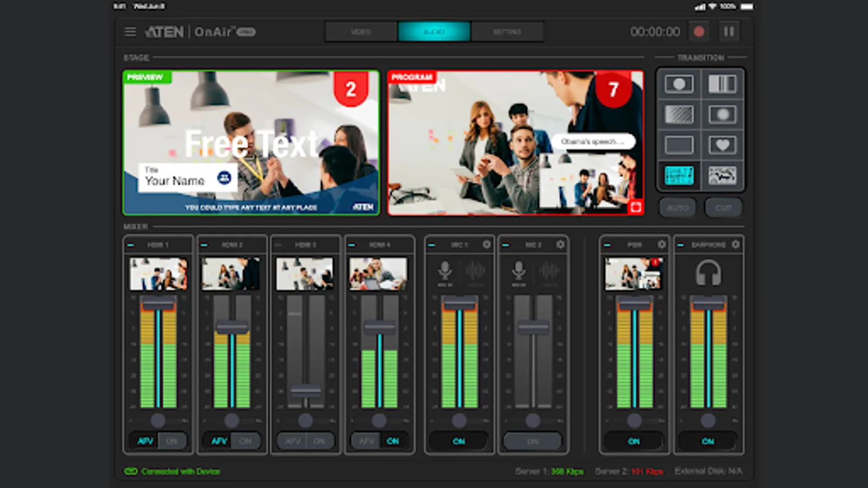
Task: Open EARPHONE channel gear settings
Action: point(736,245)
